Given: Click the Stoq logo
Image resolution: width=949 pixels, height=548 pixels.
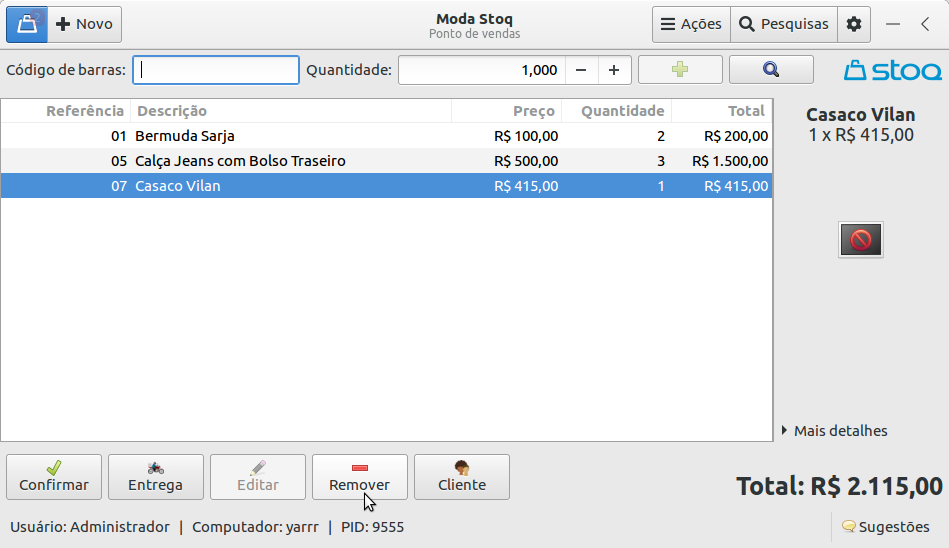Looking at the screenshot, I should (893, 70).
